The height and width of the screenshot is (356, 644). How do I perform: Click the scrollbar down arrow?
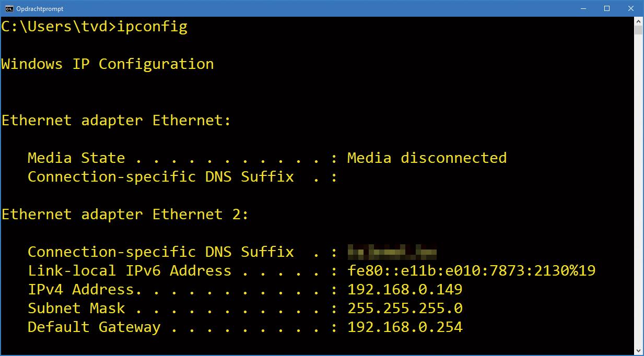pos(638,351)
